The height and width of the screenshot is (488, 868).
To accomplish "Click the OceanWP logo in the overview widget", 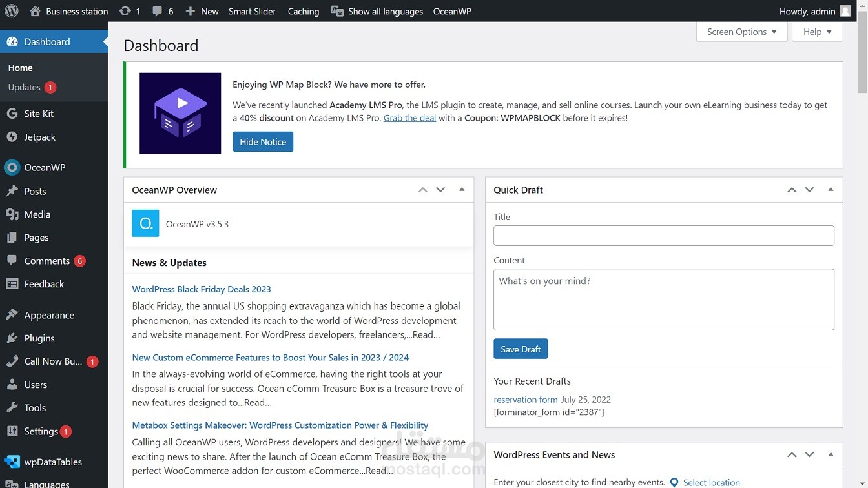I will (x=145, y=223).
